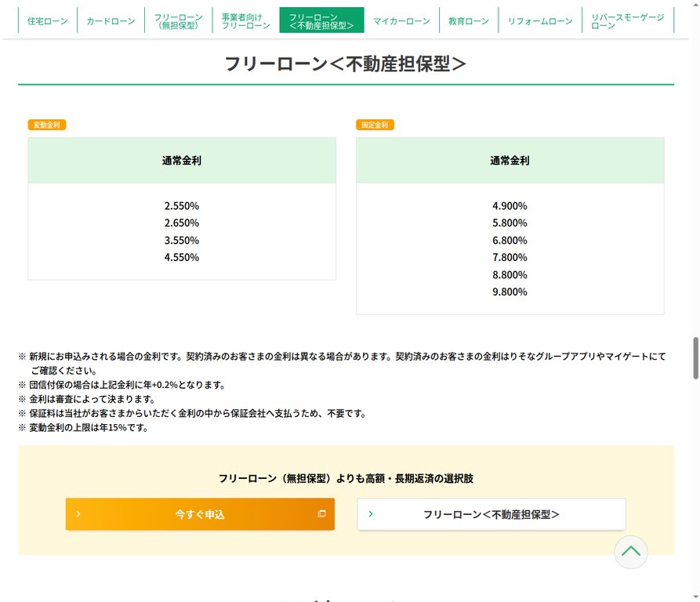
Task: Click the 通常金利 header in variable-rate table
Action: (182, 161)
